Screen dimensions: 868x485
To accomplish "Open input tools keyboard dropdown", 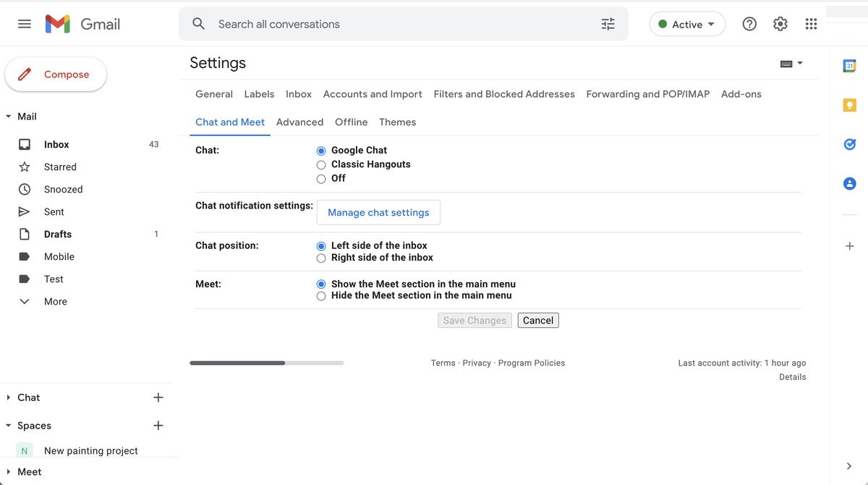I will click(x=791, y=64).
